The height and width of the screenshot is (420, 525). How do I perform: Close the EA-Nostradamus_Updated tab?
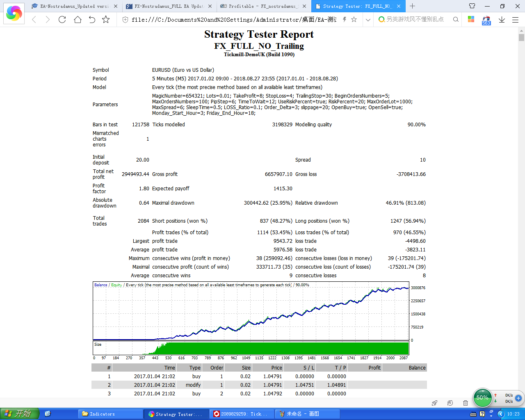[x=115, y=6]
